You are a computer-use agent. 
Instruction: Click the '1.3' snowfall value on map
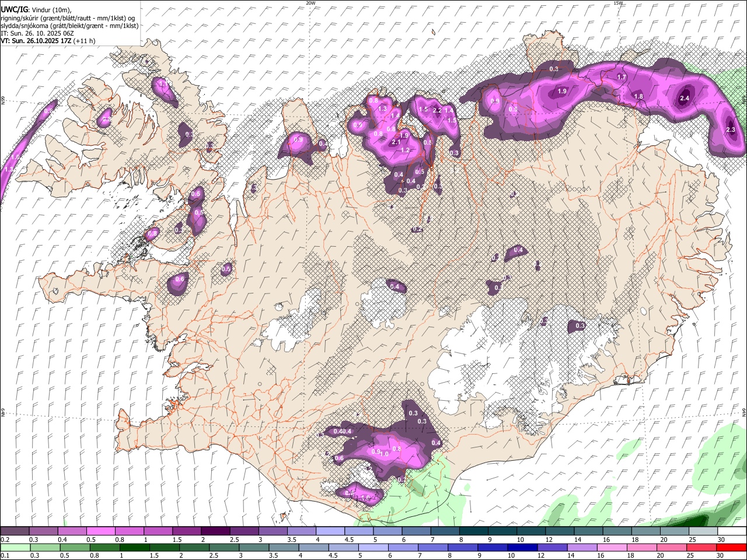pyautogui.click(x=383, y=109)
